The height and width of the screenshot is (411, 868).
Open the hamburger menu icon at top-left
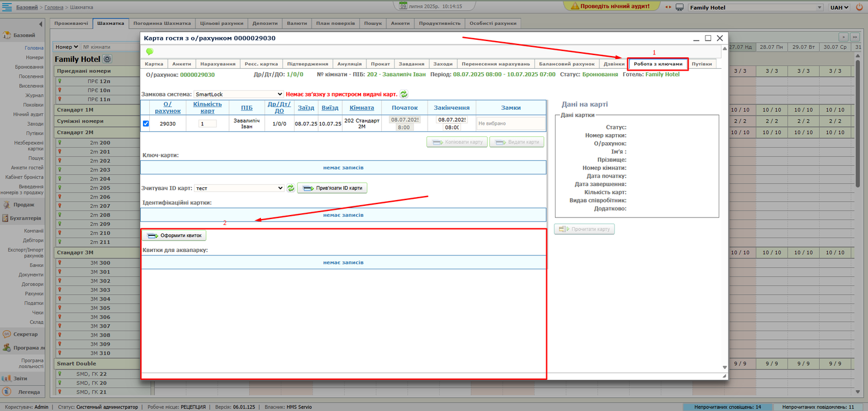point(8,7)
